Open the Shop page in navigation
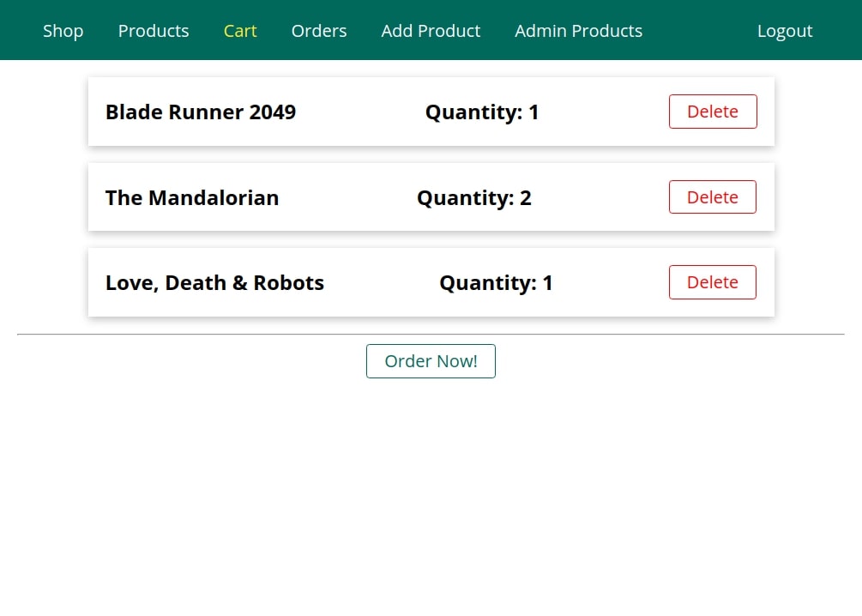 (x=63, y=31)
